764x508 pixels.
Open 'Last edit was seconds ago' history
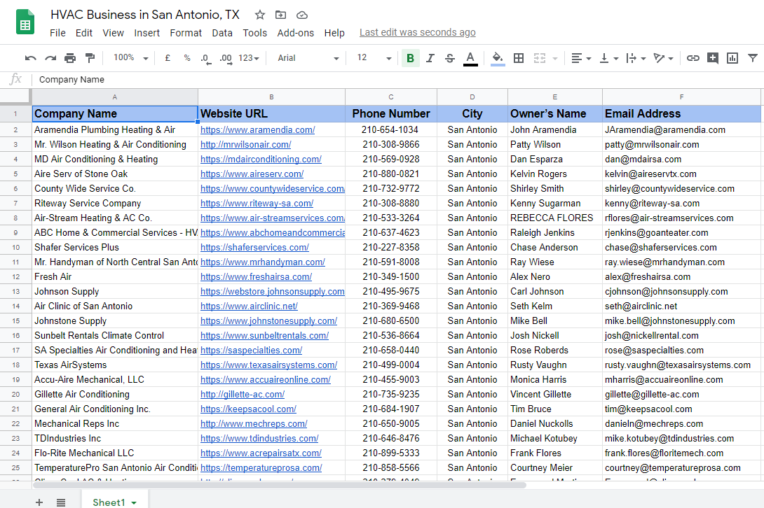418,32
